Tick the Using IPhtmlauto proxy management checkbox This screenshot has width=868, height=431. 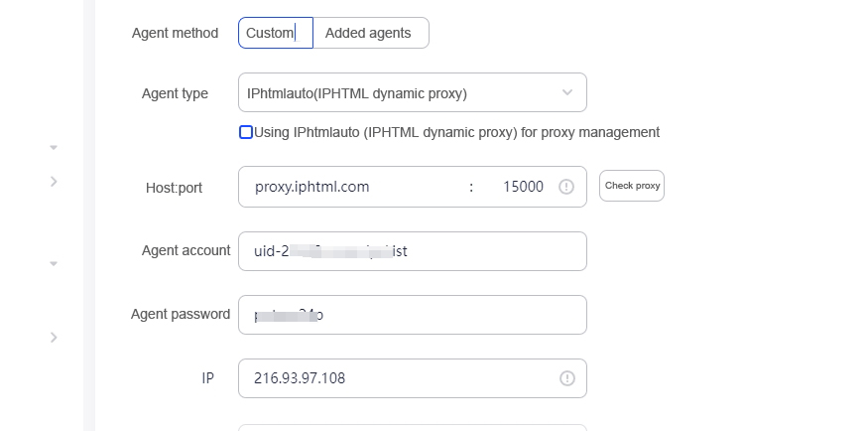coord(246,132)
